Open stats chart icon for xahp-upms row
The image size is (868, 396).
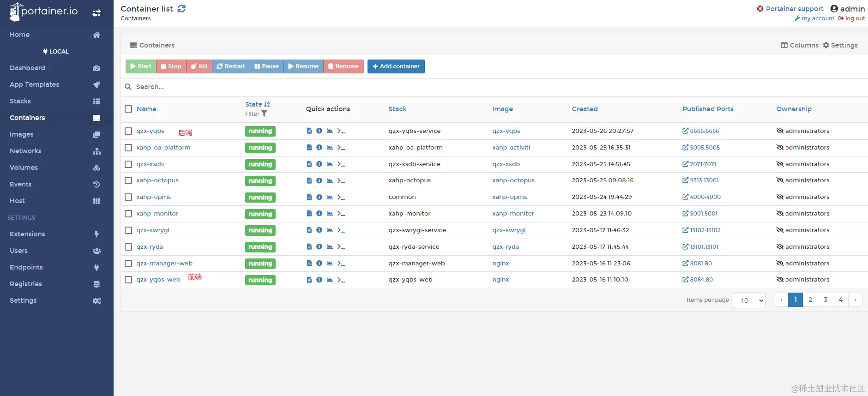tap(330, 197)
